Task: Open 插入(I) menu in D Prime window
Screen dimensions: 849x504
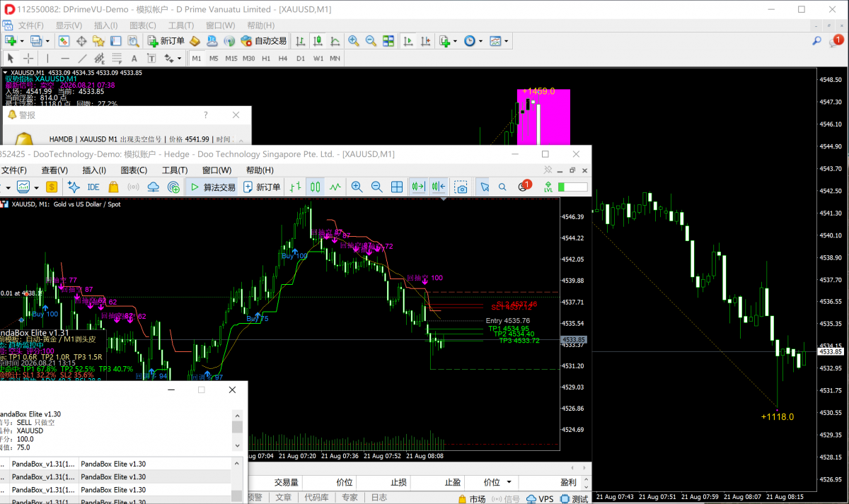Action: (105, 25)
